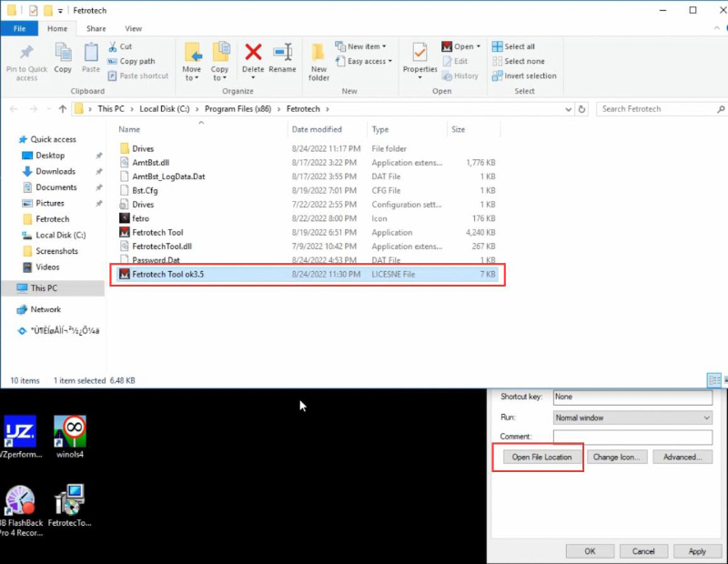Select Documents in navigation pane
Image resolution: width=728 pixels, height=564 pixels.
click(x=56, y=187)
